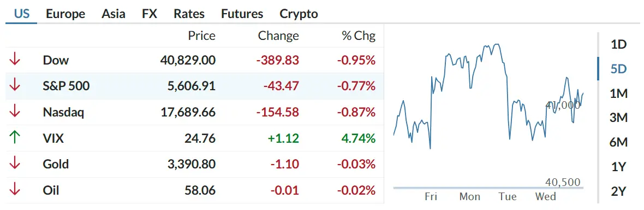Open the Crypto tab
644x210 pixels.
[x=299, y=14]
